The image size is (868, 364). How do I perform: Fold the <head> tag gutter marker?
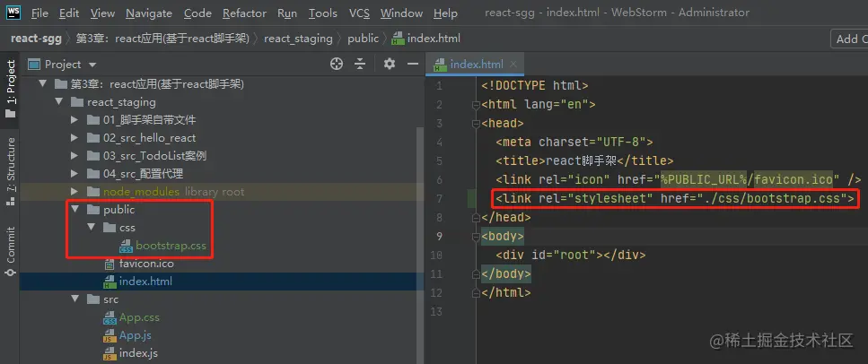(476, 124)
